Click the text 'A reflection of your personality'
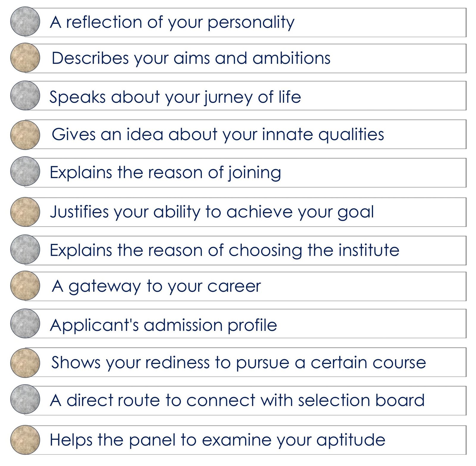The image size is (476, 466). pos(172,23)
